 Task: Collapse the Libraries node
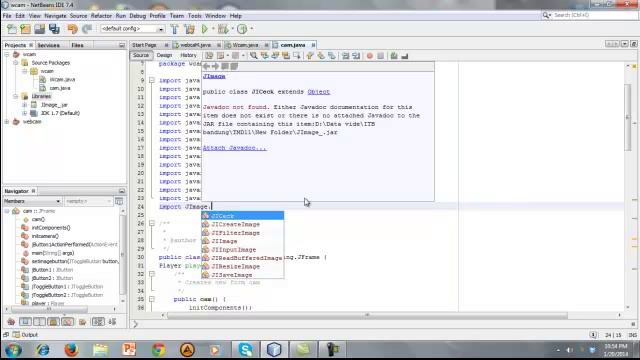coord(16,96)
